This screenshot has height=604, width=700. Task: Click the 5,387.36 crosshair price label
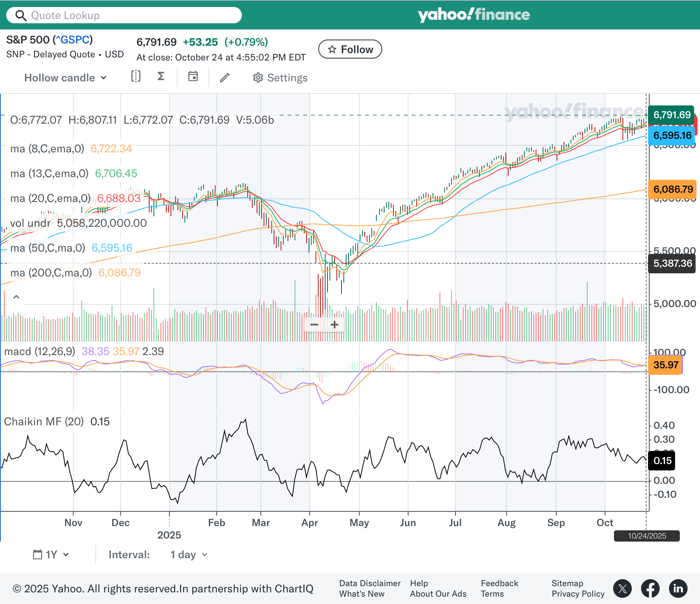tap(672, 264)
